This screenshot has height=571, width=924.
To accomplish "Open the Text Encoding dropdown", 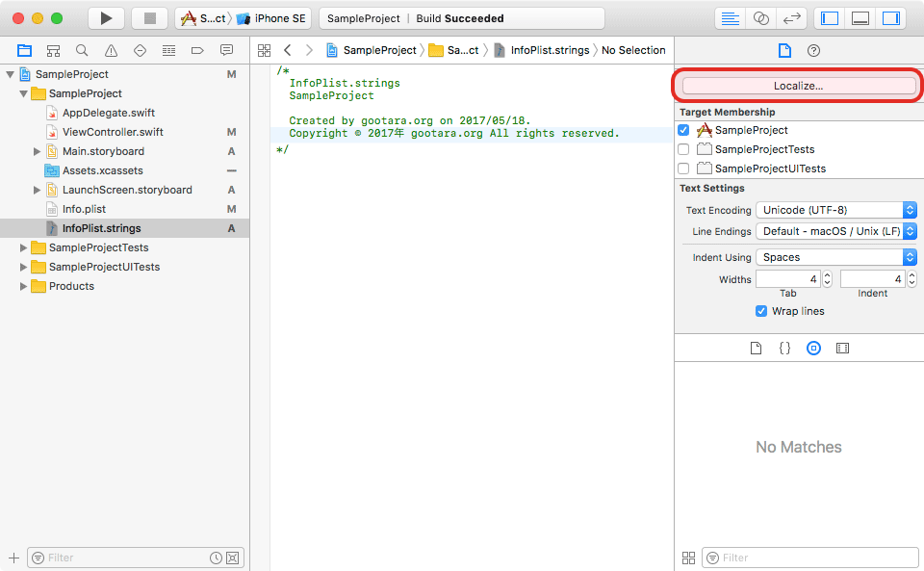I will tap(836, 210).
